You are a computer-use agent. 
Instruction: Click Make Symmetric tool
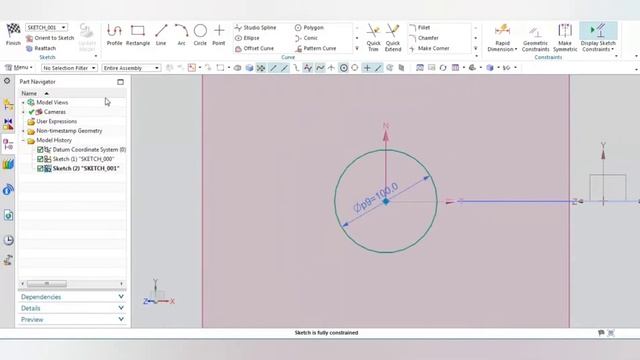point(565,38)
